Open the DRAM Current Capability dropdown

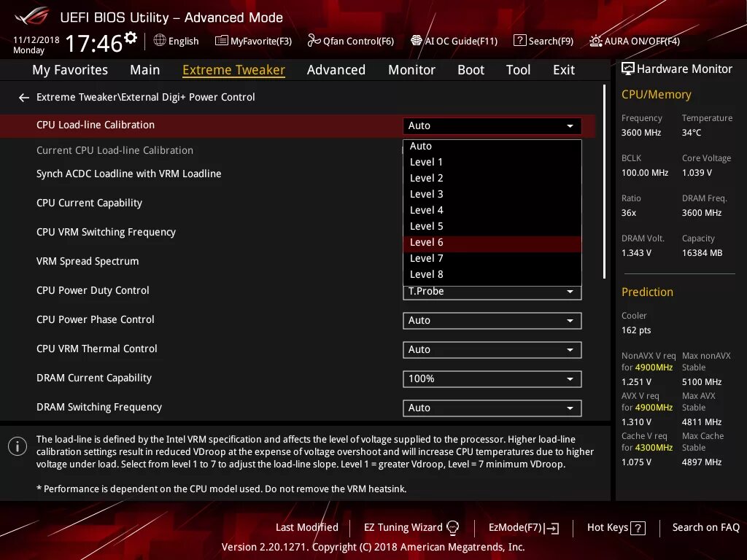point(492,379)
